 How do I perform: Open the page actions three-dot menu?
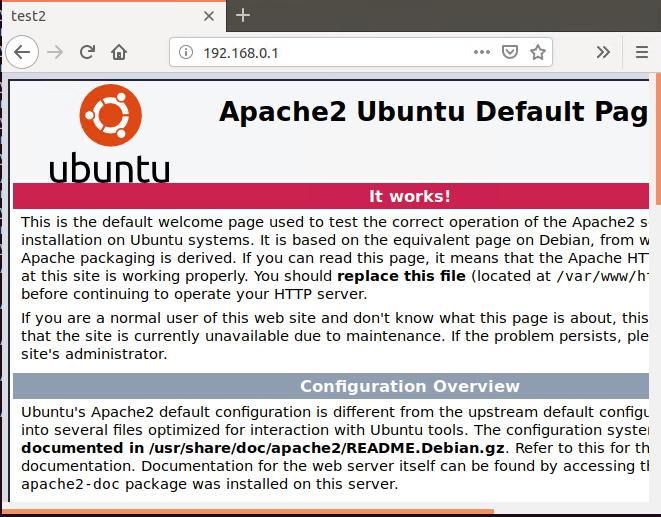[481, 52]
